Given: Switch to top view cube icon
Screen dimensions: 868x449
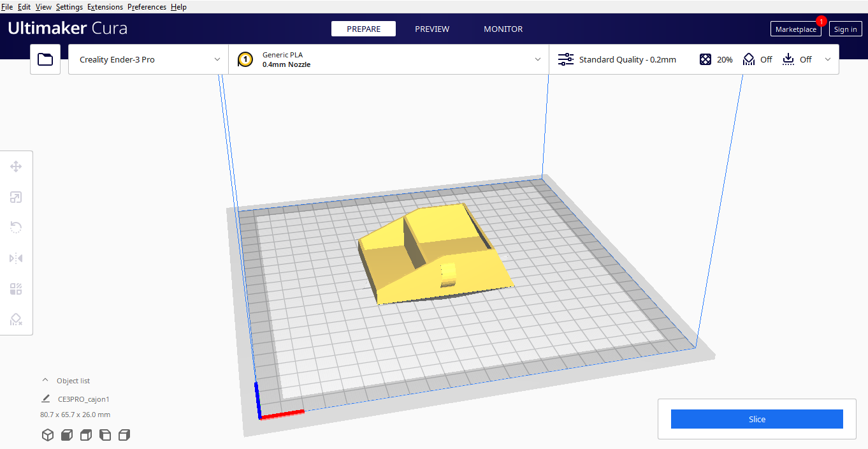Looking at the screenshot, I should (86, 435).
